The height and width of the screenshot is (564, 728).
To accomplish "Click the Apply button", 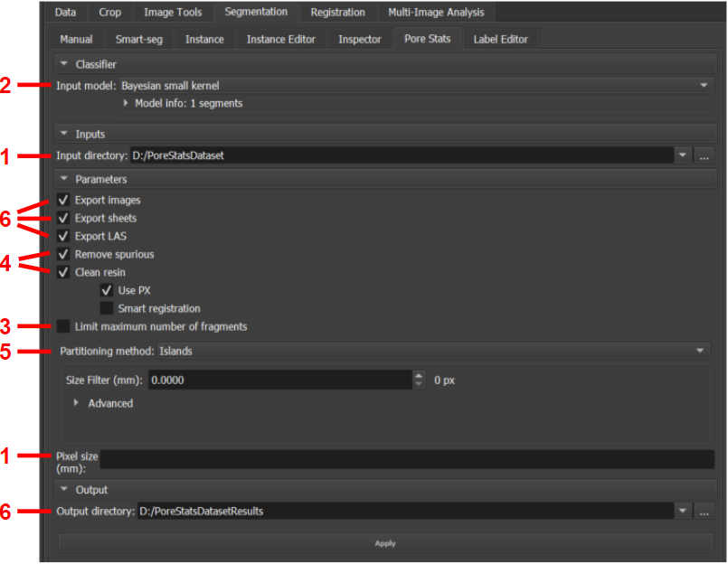I will pyautogui.click(x=385, y=543).
